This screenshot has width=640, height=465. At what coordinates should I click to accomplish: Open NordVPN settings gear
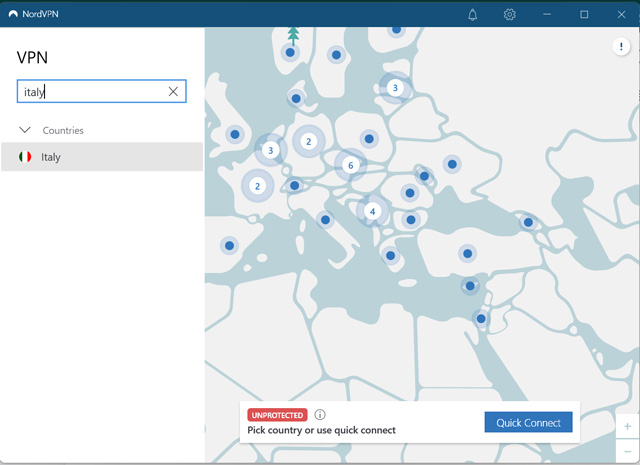pos(509,15)
